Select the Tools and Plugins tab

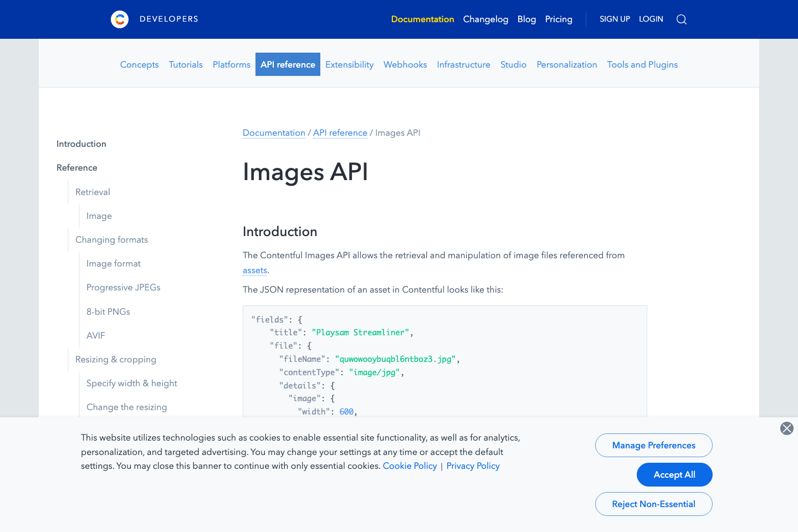(x=642, y=64)
